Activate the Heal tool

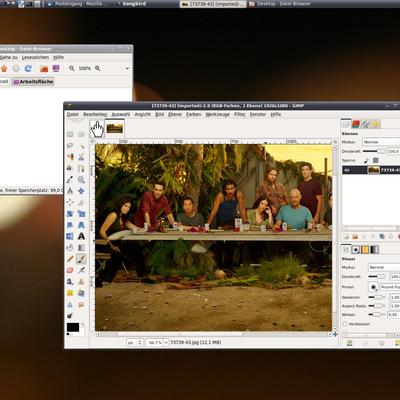pos(70,293)
